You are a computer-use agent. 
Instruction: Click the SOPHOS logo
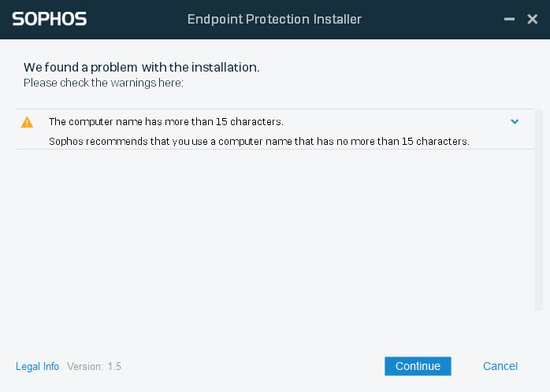[49, 18]
